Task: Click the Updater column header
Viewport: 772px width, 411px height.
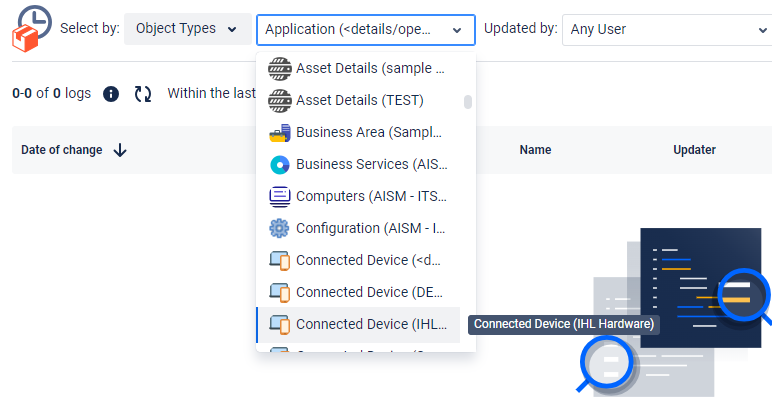Action: 694,150
